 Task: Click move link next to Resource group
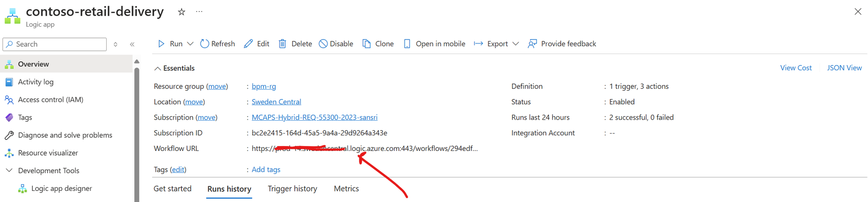pyautogui.click(x=217, y=86)
